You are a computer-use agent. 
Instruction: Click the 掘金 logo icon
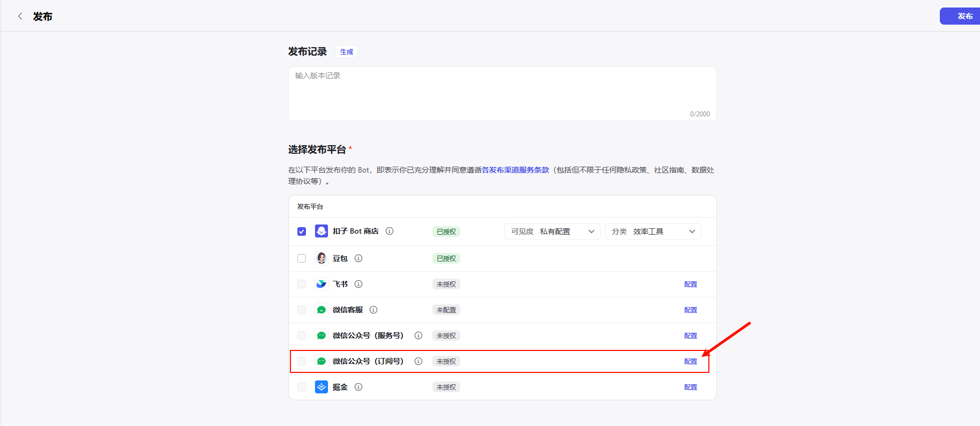pyautogui.click(x=321, y=387)
